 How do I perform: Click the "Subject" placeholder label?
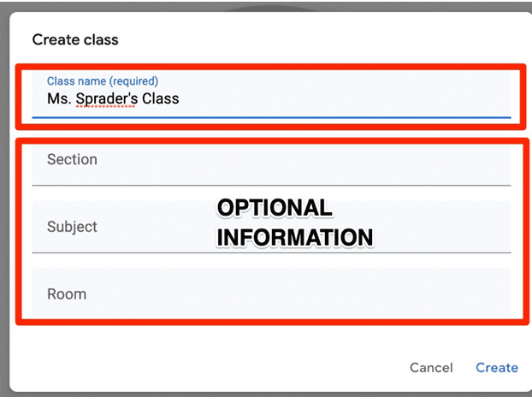pos(72,228)
